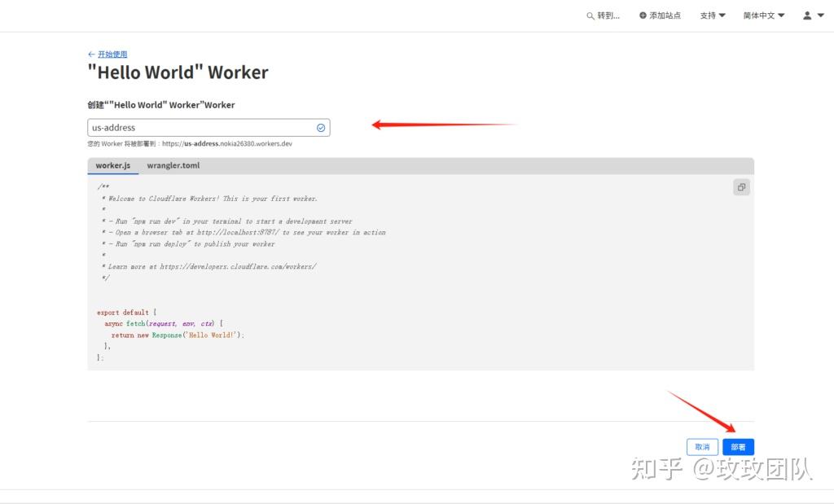Image resolution: width=834 pixels, height=504 pixels.
Task: Expand the account menu chevron at far right
Action: click(819, 15)
